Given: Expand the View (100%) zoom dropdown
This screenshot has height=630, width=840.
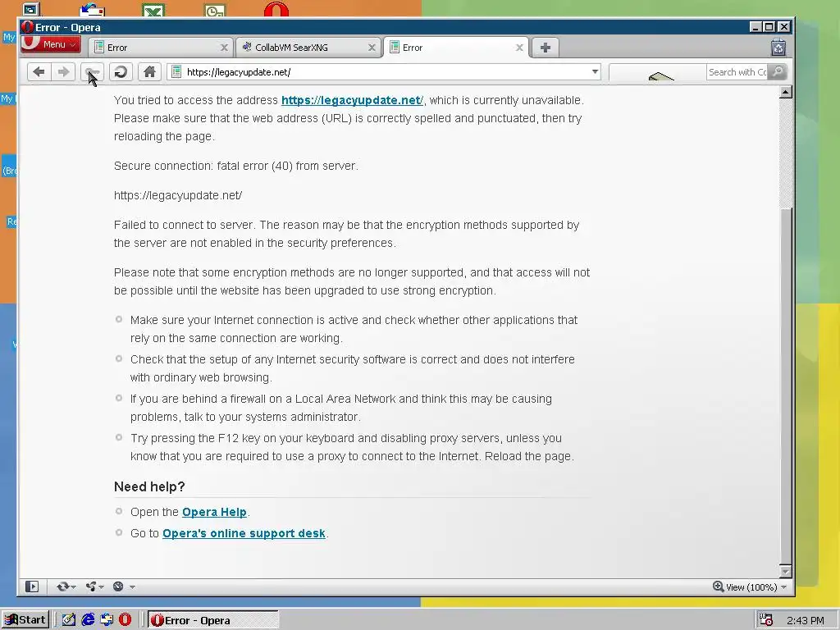Looking at the screenshot, I should [783, 587].
